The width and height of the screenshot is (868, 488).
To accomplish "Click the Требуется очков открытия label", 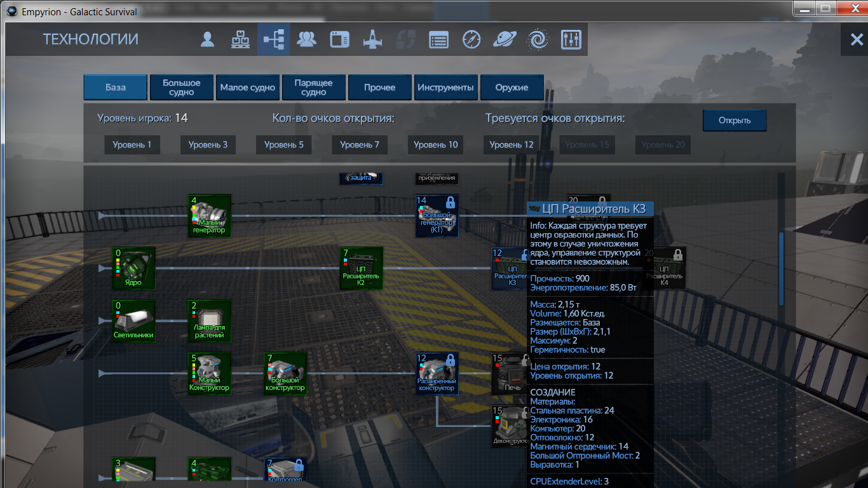I will tap(555, 118).
